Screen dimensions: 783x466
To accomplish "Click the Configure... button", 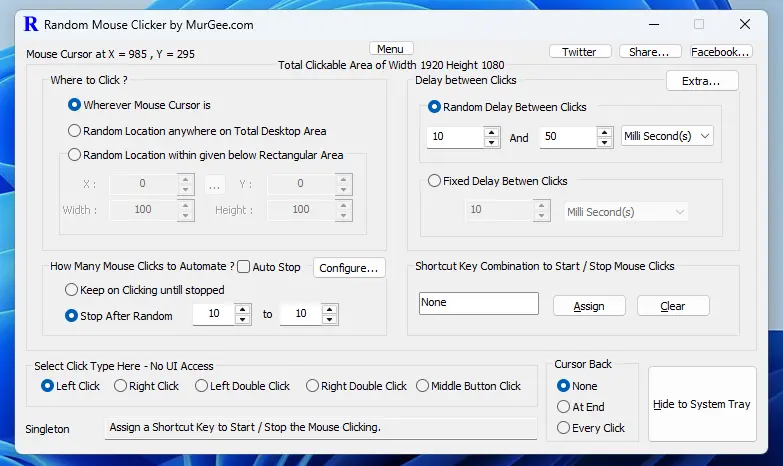I will tap(349, 268).
